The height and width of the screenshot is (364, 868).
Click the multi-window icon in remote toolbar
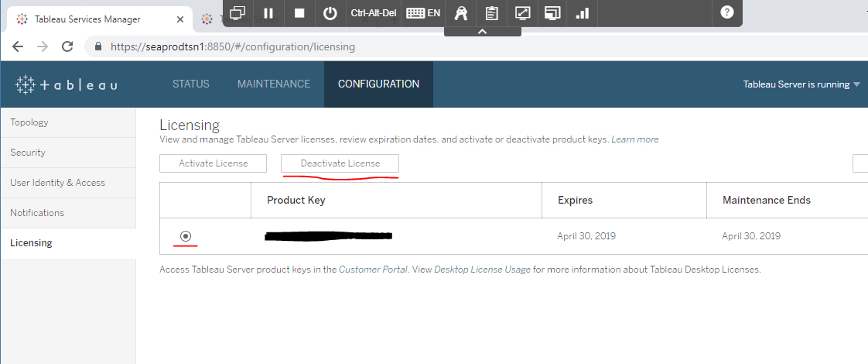click(x=238, y=12)
